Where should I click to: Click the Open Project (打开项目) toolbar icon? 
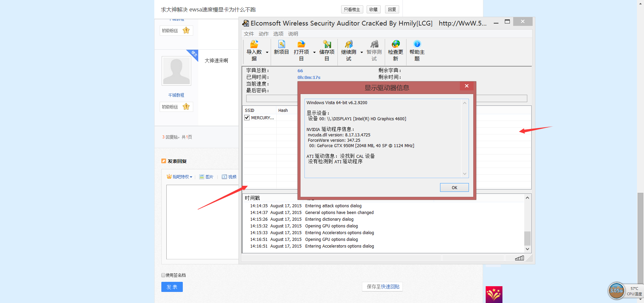pos(301,44)
